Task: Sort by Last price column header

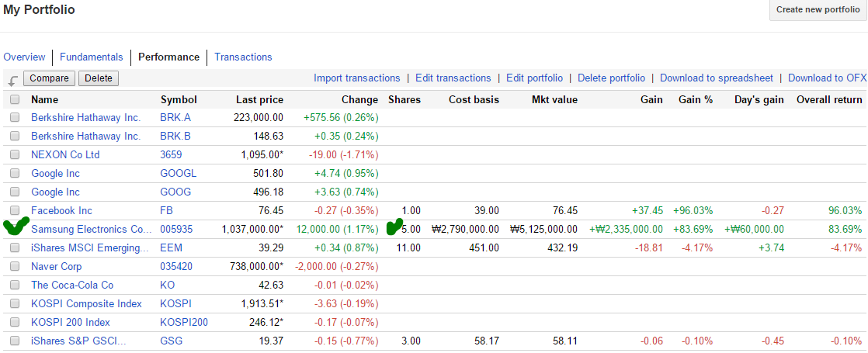Action: (259, 100)
